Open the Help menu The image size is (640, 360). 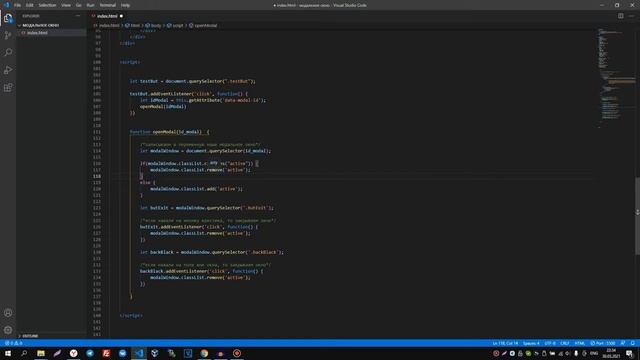point(125,5)
